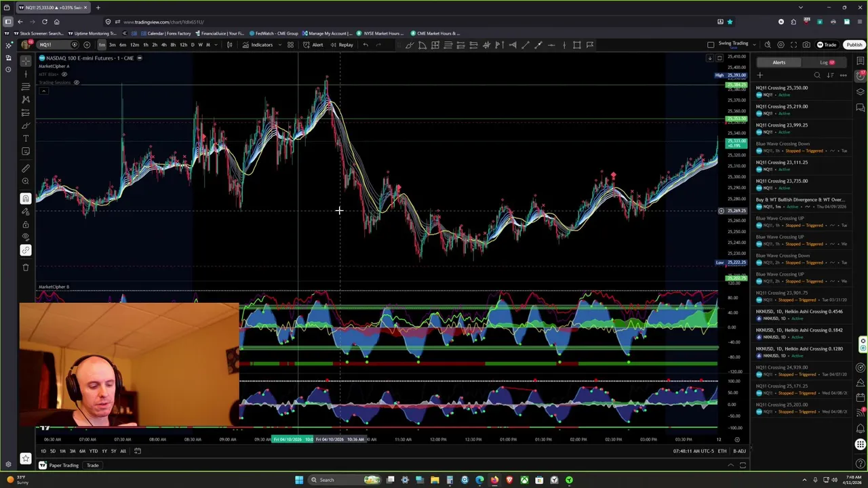
Task: Switch to the 12m timeframe
Action: tap(134, 45)
